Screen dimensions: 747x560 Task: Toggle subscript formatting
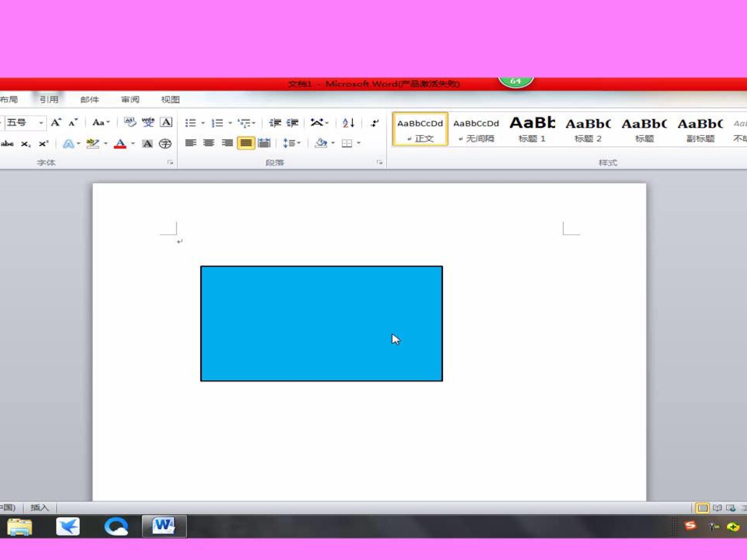click(26, 144)
